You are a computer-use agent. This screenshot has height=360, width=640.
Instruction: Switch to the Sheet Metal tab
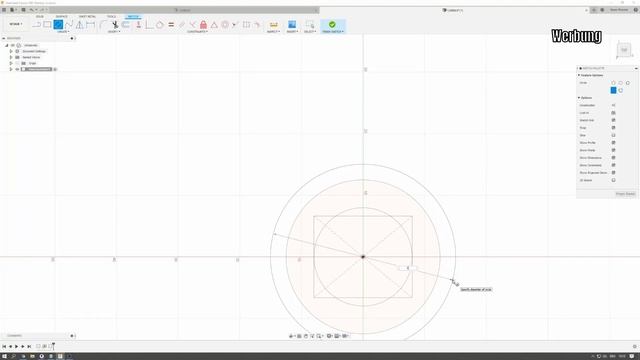(87, 17)
